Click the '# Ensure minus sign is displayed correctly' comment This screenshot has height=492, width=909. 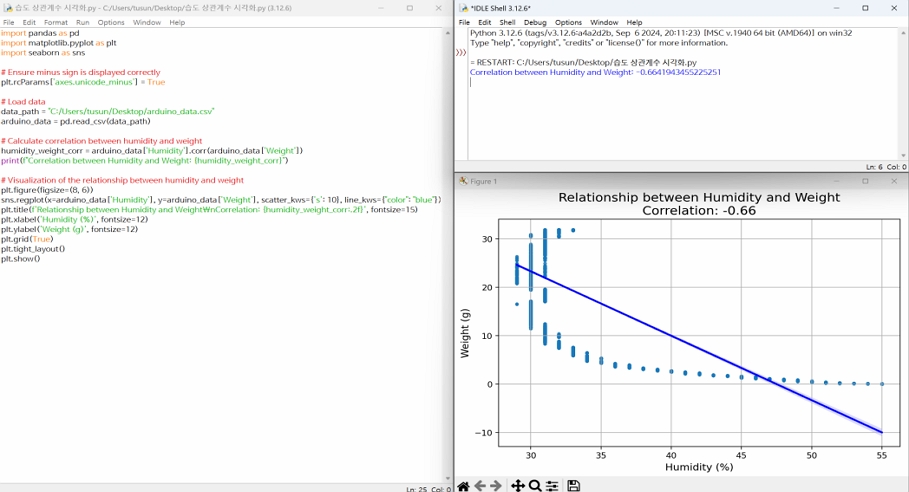pos(81,72)
